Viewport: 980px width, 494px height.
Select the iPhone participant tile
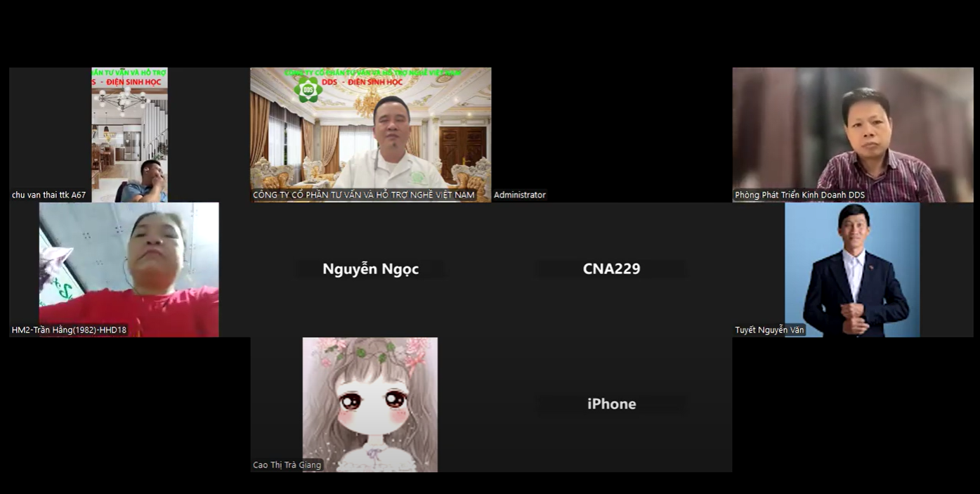click(611, 404)
